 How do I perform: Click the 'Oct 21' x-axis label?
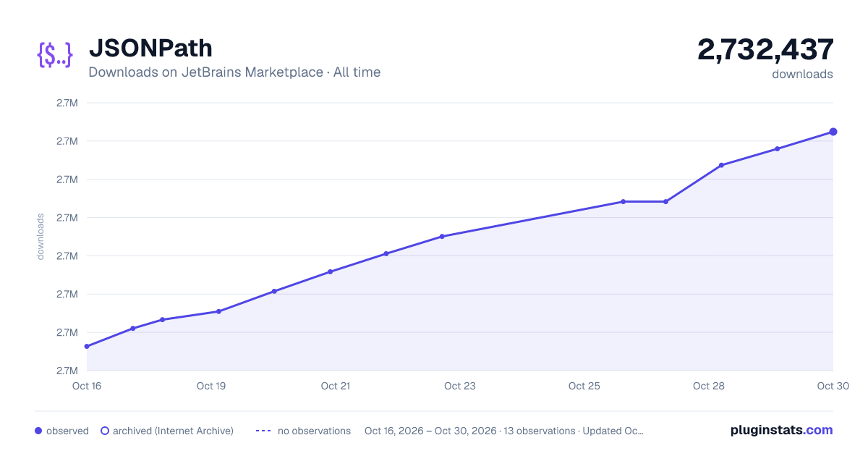(336, 386)
